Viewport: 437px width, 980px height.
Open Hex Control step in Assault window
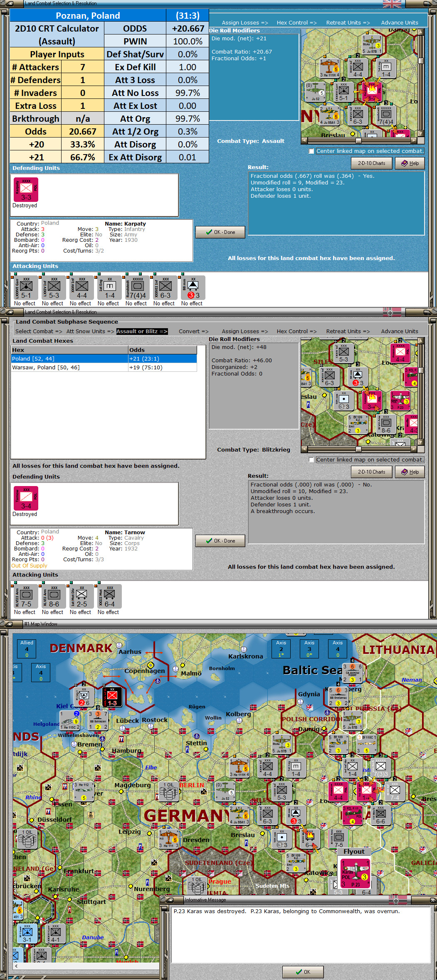(296, 22)
